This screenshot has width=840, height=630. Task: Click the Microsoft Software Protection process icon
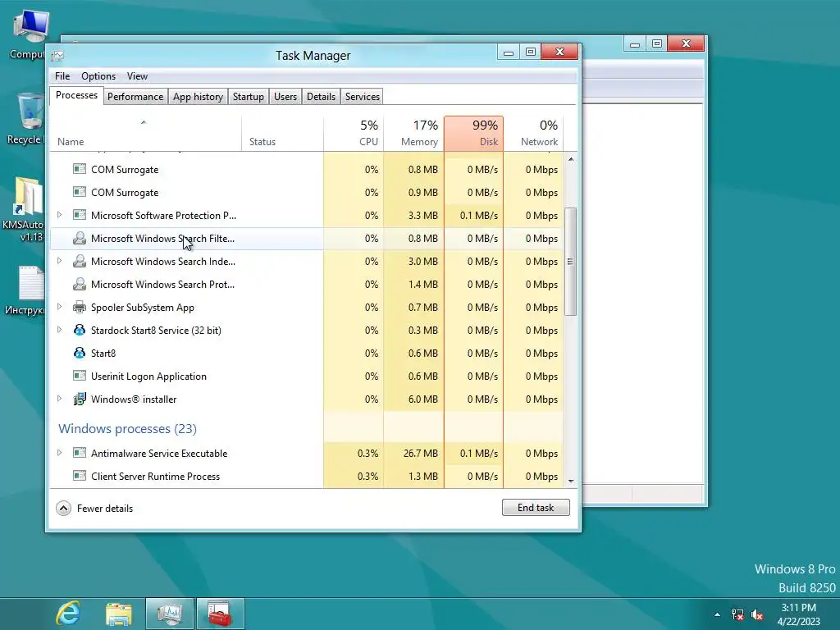pos(80,216)
